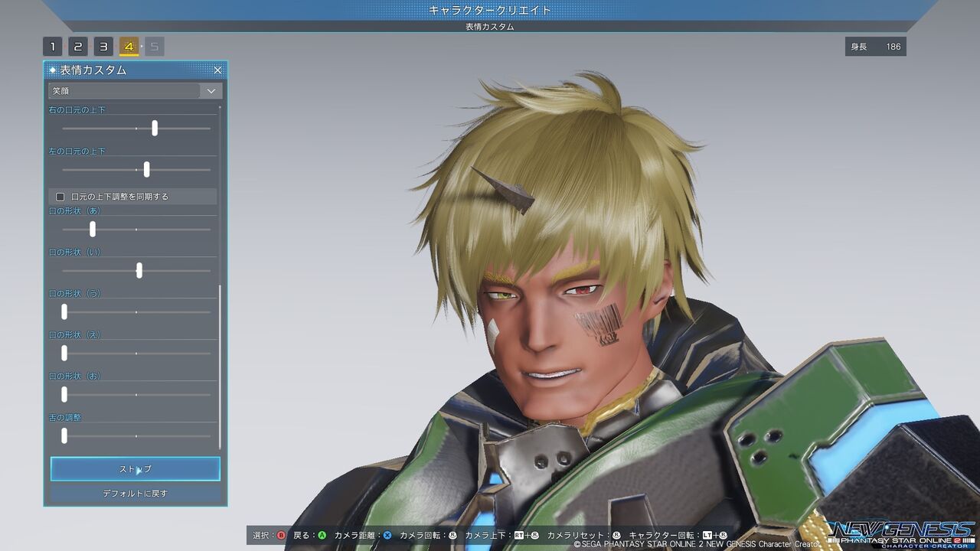Click the 舌の調整 label
This screenshot has height=551, width=980.
coord(65,418)
